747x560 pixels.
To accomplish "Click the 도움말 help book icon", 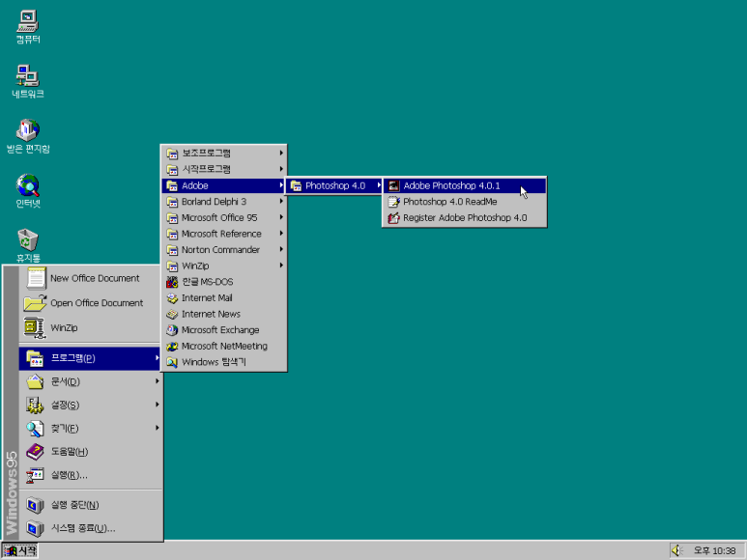I will [35, 452].
